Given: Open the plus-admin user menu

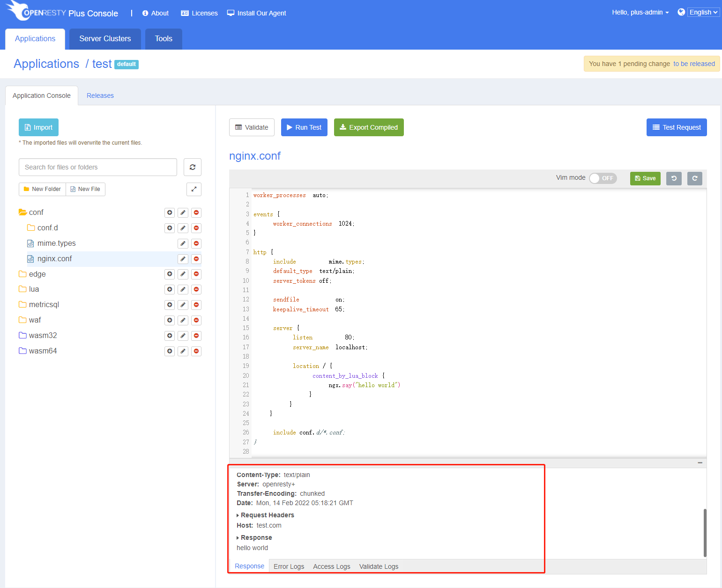Looking at the screenshot, I should [640, 12].
